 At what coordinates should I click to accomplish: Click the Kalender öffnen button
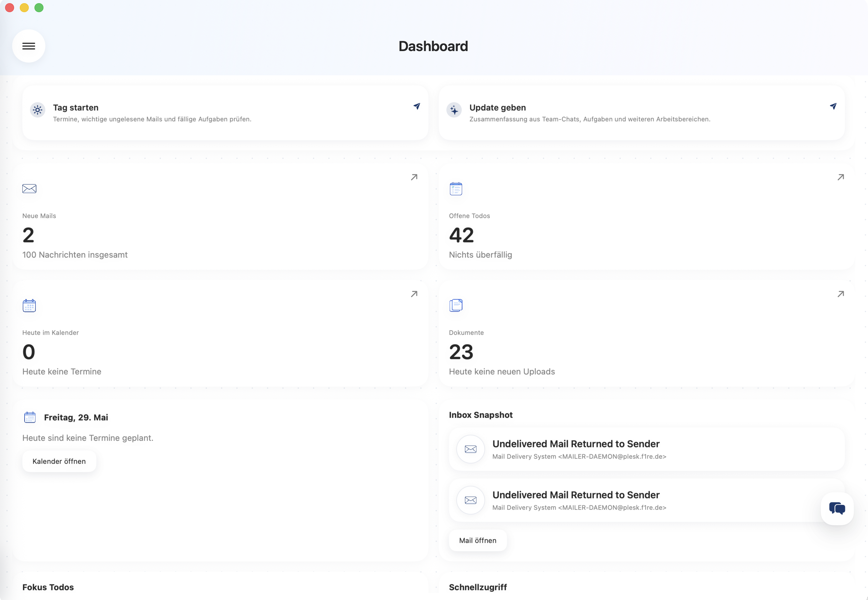(59, 461)
